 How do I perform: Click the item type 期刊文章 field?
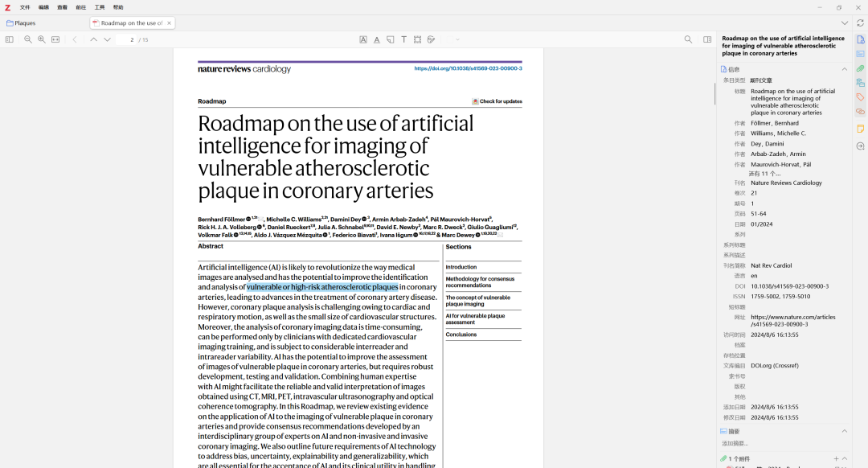coord(761,80)
